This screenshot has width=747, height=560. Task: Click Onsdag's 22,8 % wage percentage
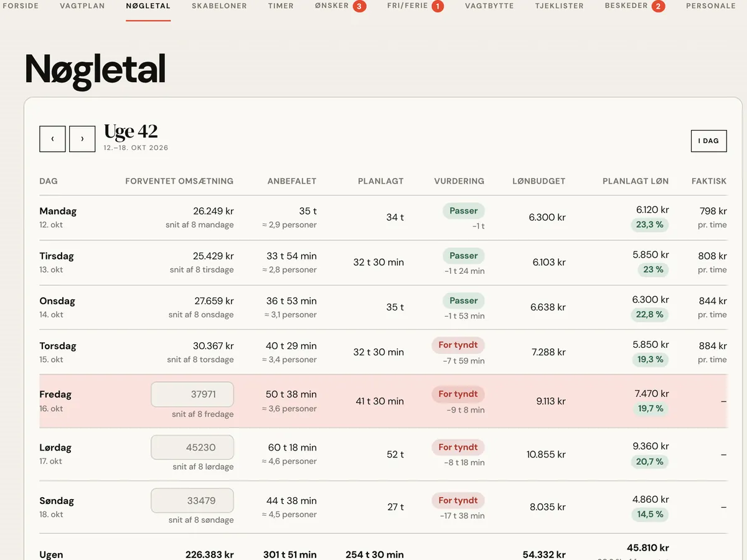[x=650, y=314]
